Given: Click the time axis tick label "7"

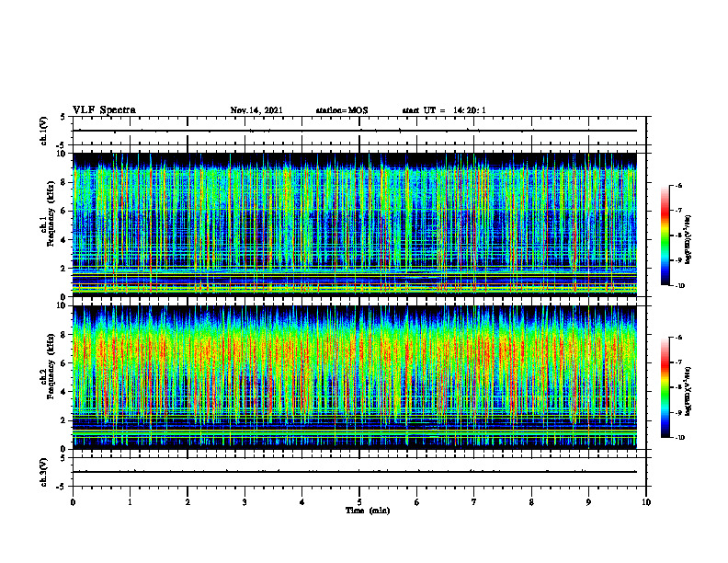Looking at the screenshot, I should tap(474, 502).
